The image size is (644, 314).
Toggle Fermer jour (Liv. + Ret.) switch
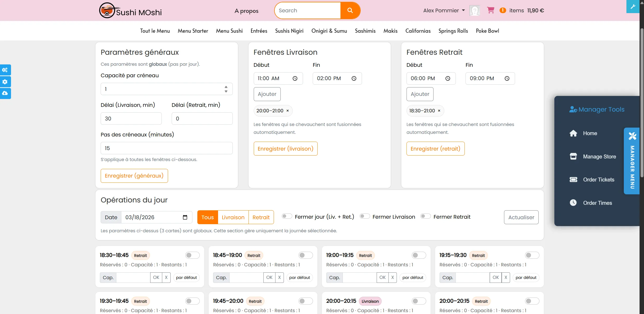pyautogui.click(x=287, y=216)
